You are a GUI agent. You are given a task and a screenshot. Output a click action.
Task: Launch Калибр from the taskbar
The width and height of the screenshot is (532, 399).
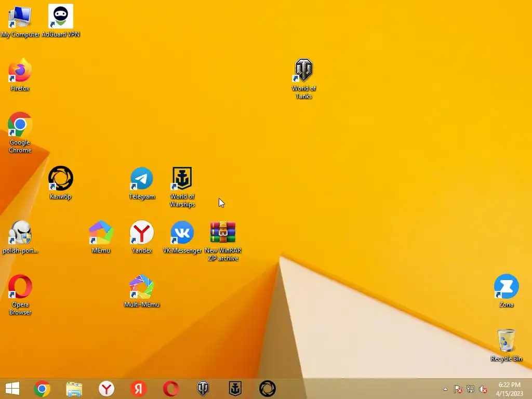tap(268, 389)
